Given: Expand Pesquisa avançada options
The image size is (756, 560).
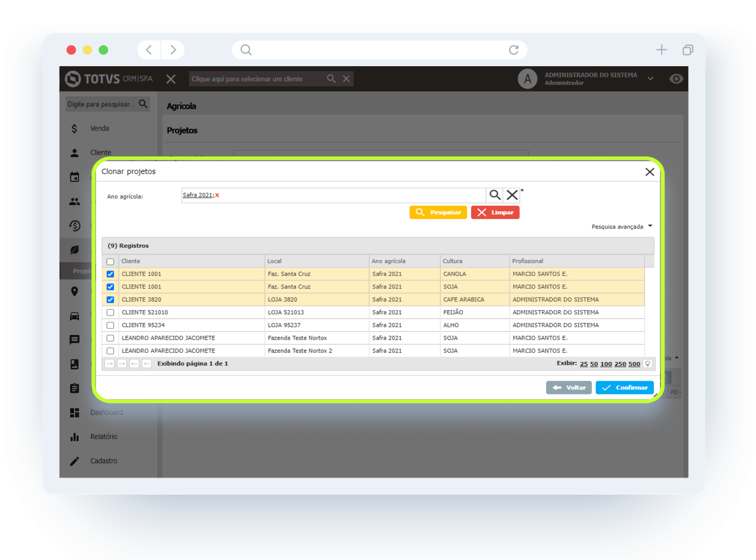Looking at the screenshot, I should (621, 227).
